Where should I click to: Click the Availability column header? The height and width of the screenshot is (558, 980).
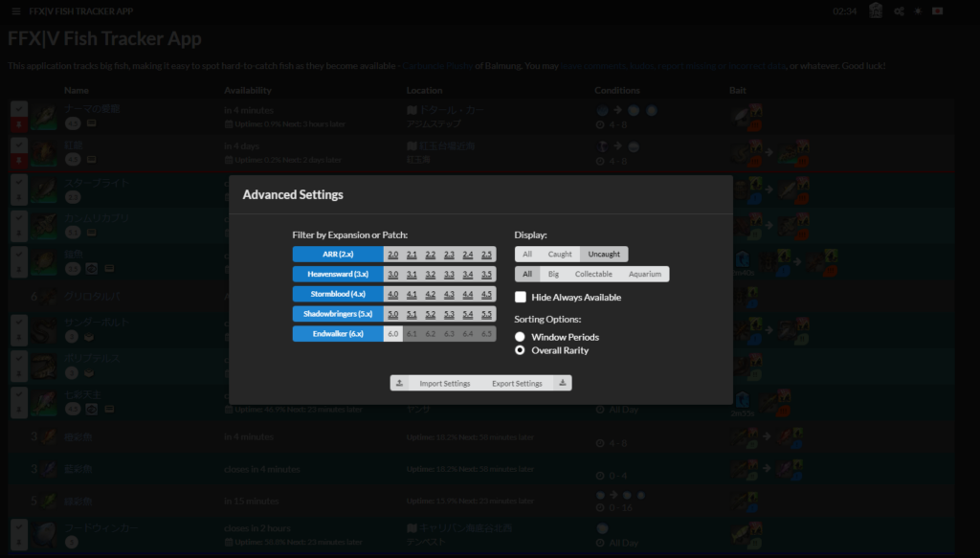(248, 91)
